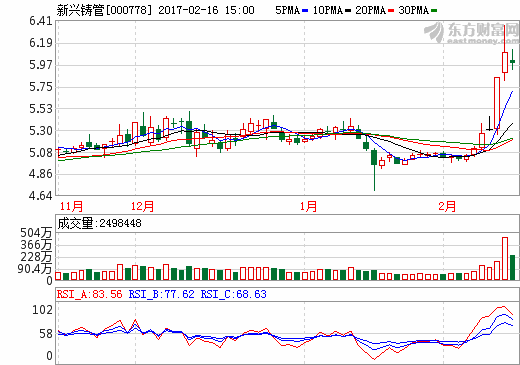Viewport: 520px width, 365px height.
Task: Click the 6.41 price axis label
Action: coord(41,21)
